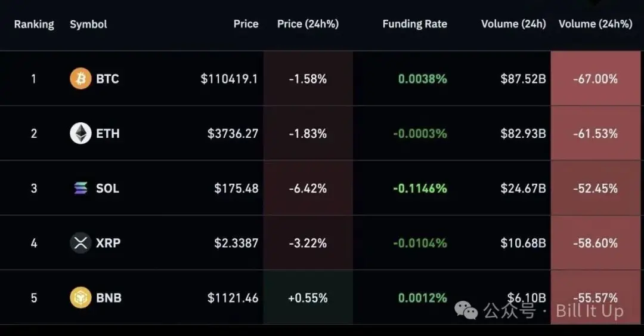Select the SOL symbol name
Image resolution: width=644 pixels, height=336 pixels.
point(107,189)
